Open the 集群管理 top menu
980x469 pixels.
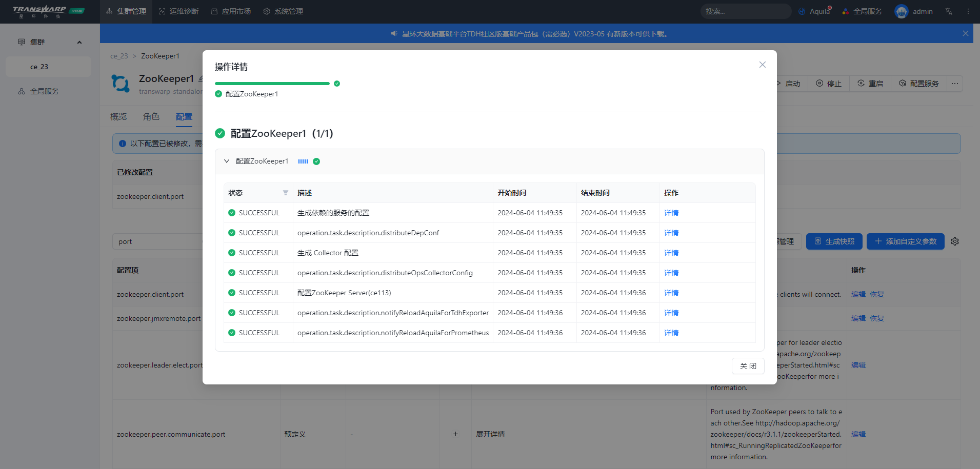126,11
